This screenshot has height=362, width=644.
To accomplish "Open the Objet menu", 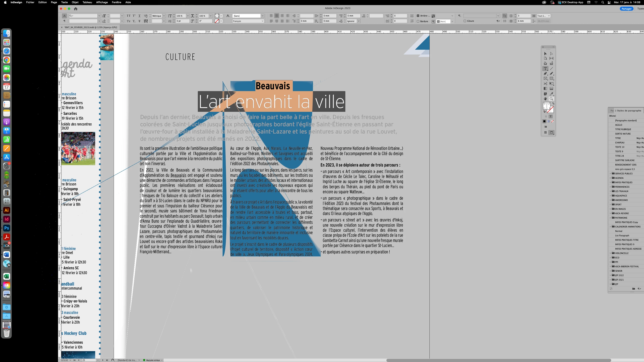I will [75, 2].
